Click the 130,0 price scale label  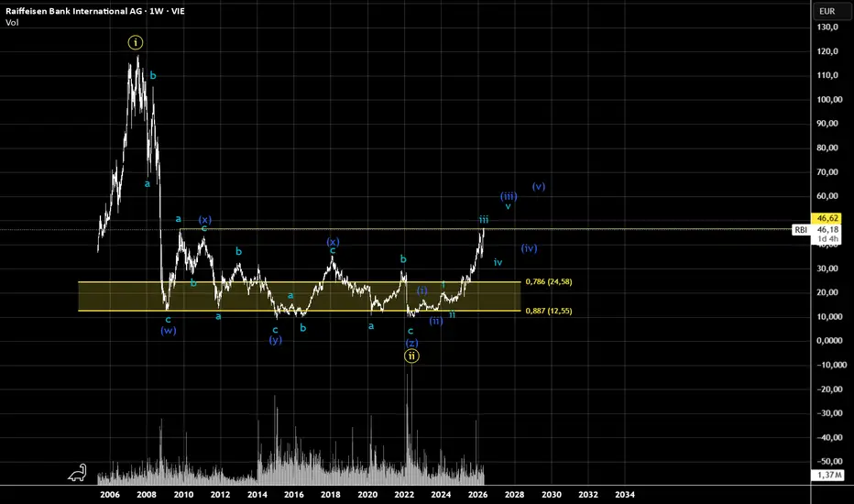point(827,27)
